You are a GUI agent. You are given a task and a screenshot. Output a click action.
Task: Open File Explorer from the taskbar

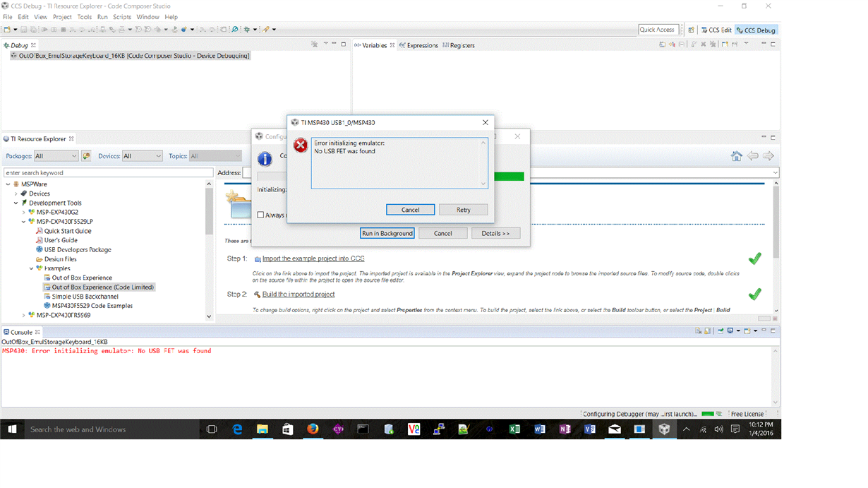coord(262,429)
